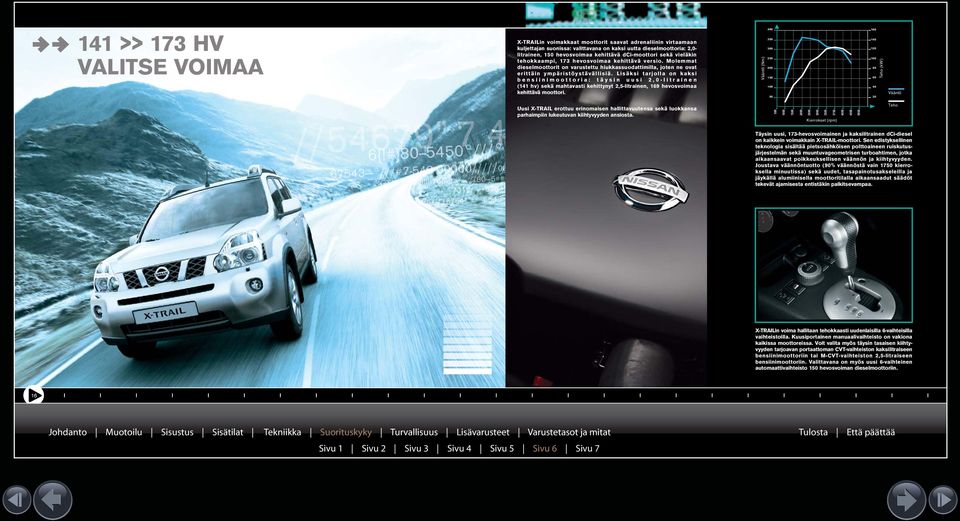This screenshot has height=521, width=960.
Task: Click the page 16 timeline position marker
Action: click(33, 395)
